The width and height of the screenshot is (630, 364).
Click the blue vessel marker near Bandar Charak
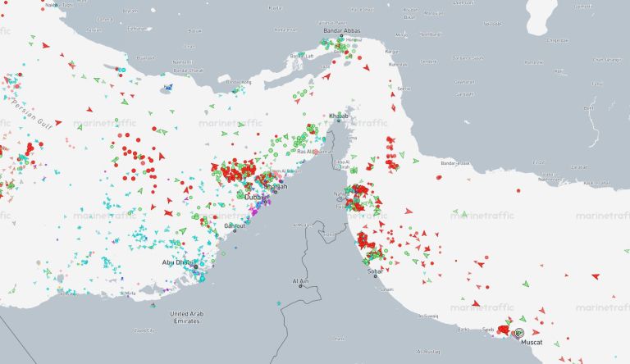coord(168,87)
